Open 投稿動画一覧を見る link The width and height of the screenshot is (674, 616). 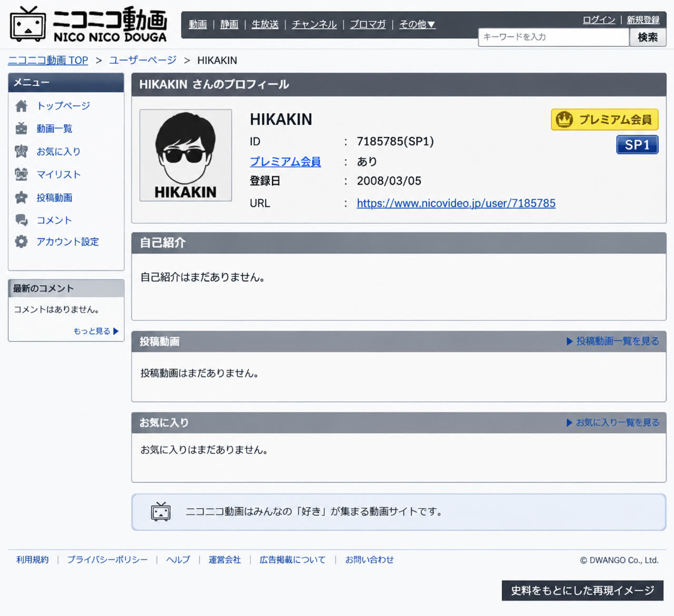(x=618, y=341)
